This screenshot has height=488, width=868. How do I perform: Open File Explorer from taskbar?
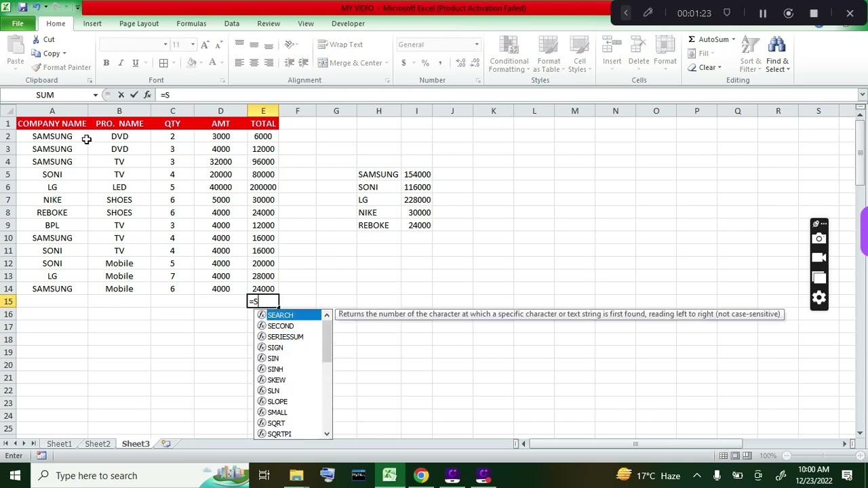click(x=296, y=476)
